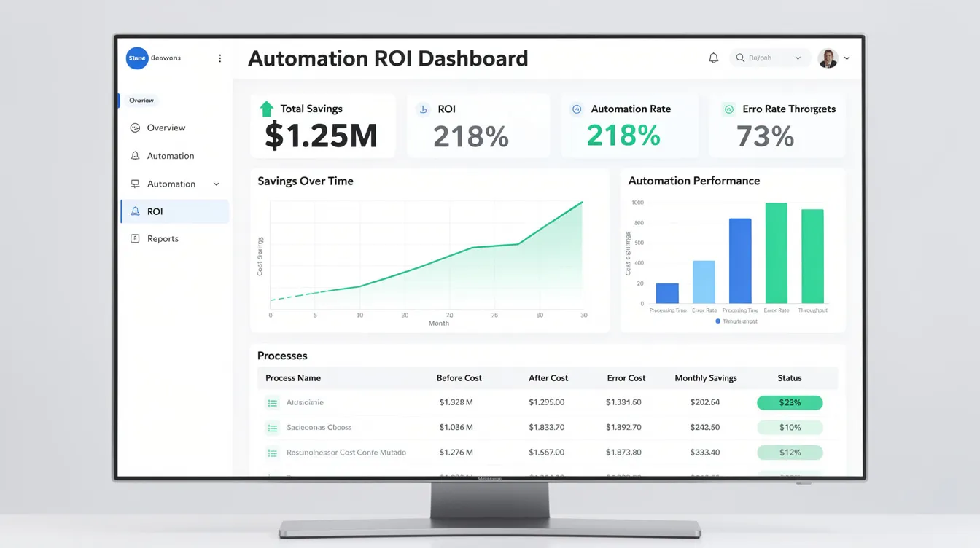
Task: Click the Erro Rate Throrgets status indicator
Action: (728, 109)
